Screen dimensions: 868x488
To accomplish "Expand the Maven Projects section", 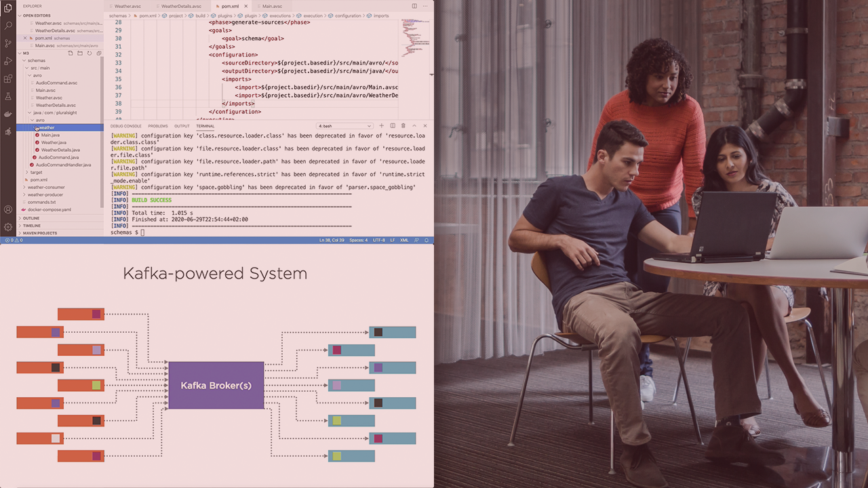I will [40, 233].
